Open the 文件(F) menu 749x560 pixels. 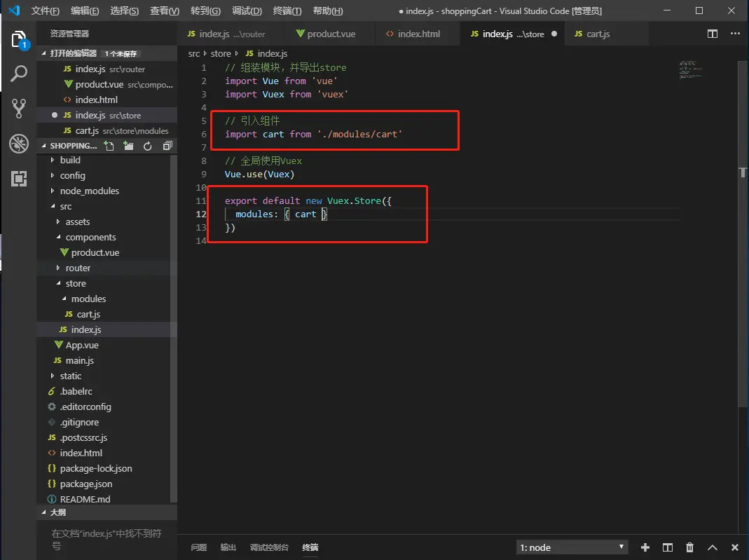46,11
